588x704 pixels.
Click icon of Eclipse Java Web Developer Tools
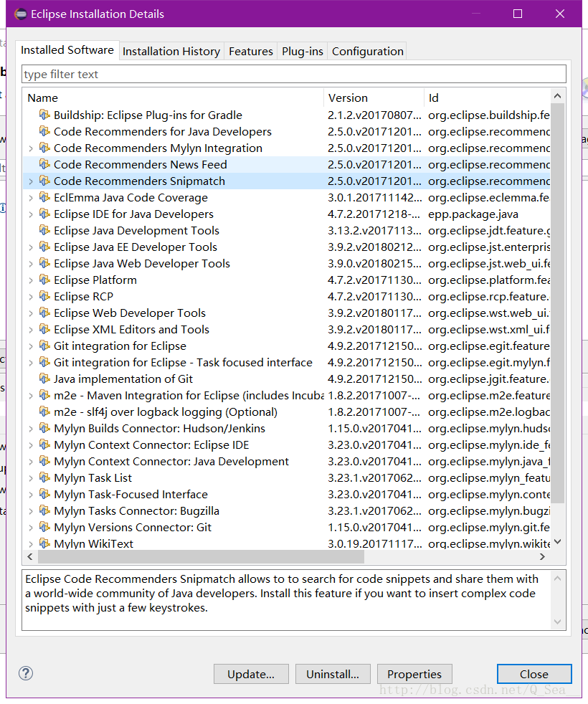(x=44, y=264)
